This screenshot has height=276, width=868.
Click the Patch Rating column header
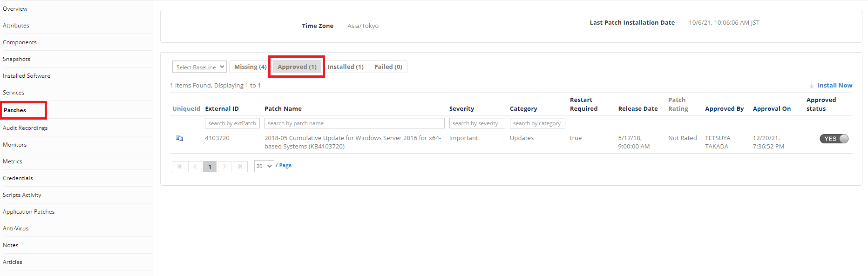678,104
